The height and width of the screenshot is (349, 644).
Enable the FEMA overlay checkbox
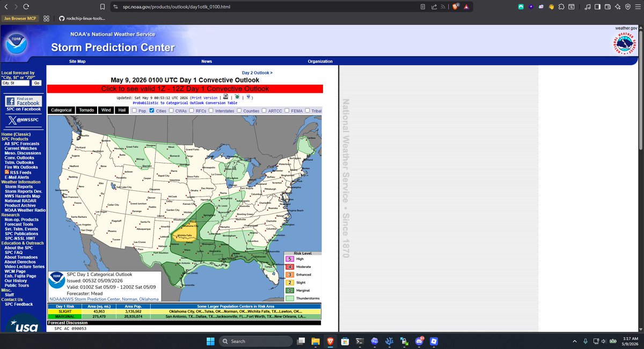(287, 110)
